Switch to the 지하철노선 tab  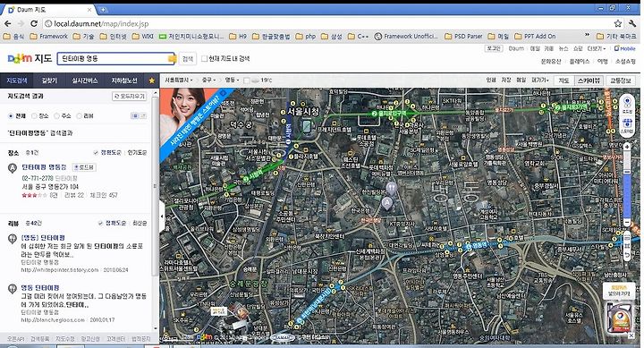pyautogui.click(x=124, y=81)
